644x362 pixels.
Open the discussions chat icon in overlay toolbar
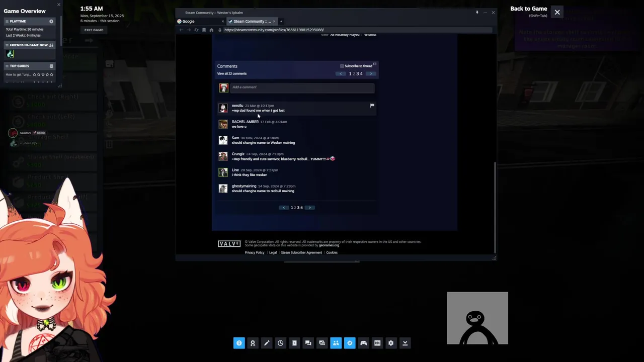coord(308,343)
